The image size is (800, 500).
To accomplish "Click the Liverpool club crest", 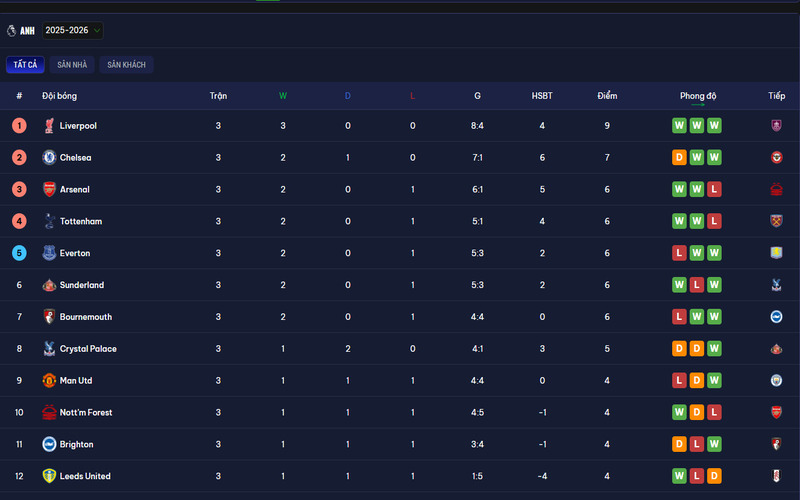I will pyautogui.click(x=49, y=126).
